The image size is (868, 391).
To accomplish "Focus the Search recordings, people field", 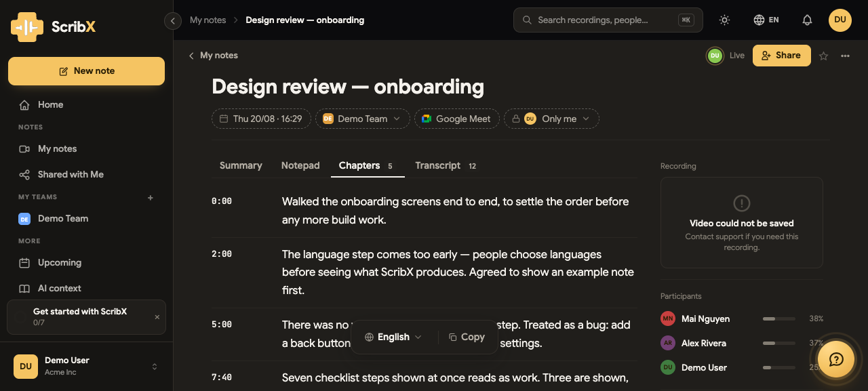I will 608,20.
